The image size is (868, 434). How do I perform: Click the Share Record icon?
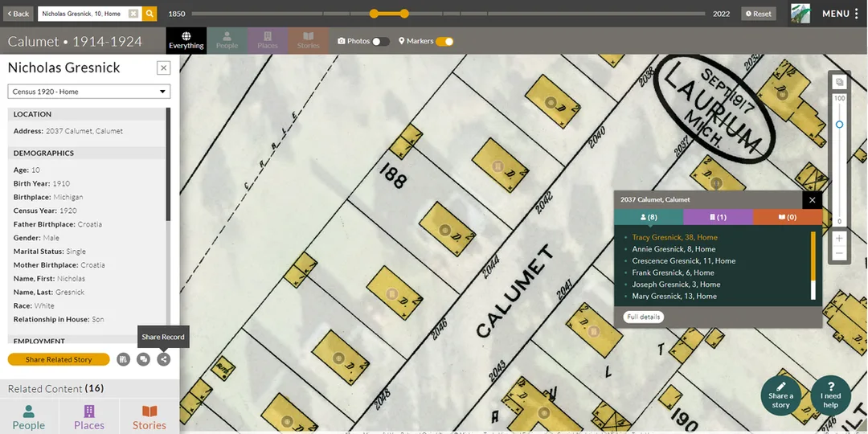[163, 359]
